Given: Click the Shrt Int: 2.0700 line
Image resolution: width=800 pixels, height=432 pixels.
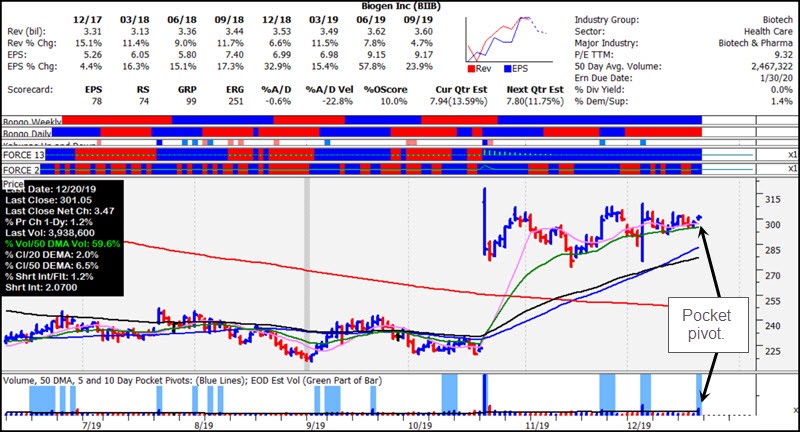Looking at the screenshot, I should (41, 288).
